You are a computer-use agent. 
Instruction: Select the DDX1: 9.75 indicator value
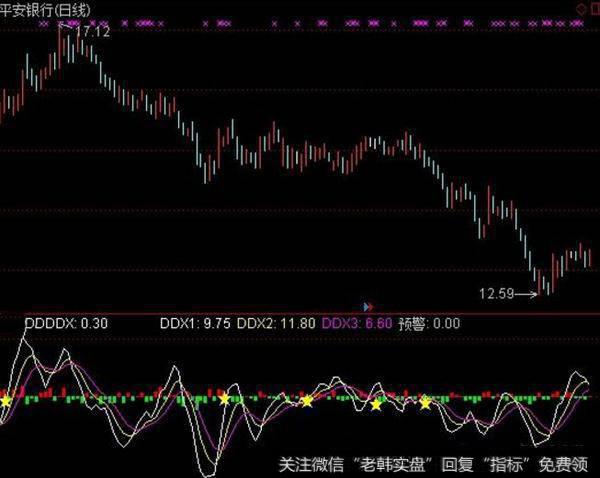click(x=195, y=324)
